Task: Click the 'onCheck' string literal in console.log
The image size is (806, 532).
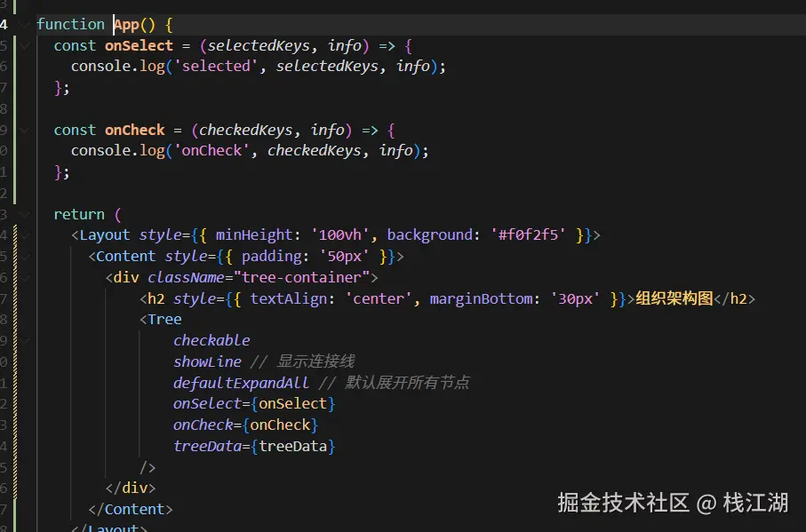Action: point(211,150)
